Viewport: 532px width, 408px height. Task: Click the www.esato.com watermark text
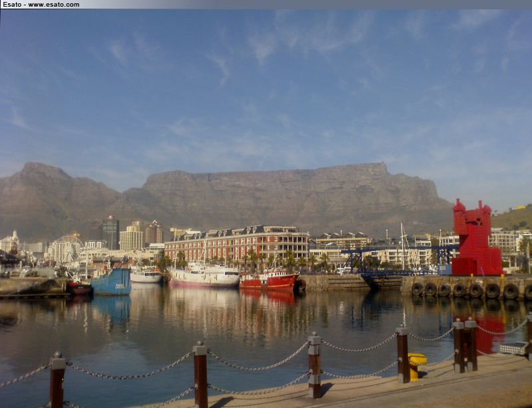(x=40, y=5)
